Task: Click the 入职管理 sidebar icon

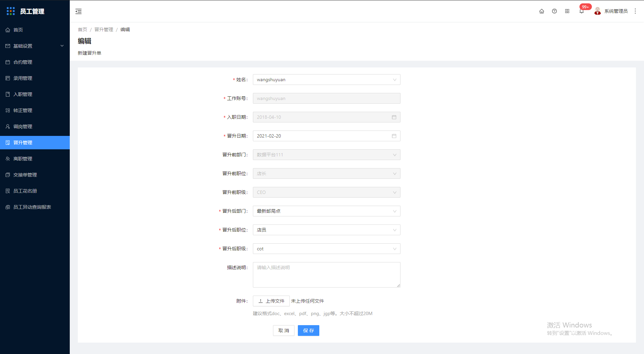Action: pos(8,94)
